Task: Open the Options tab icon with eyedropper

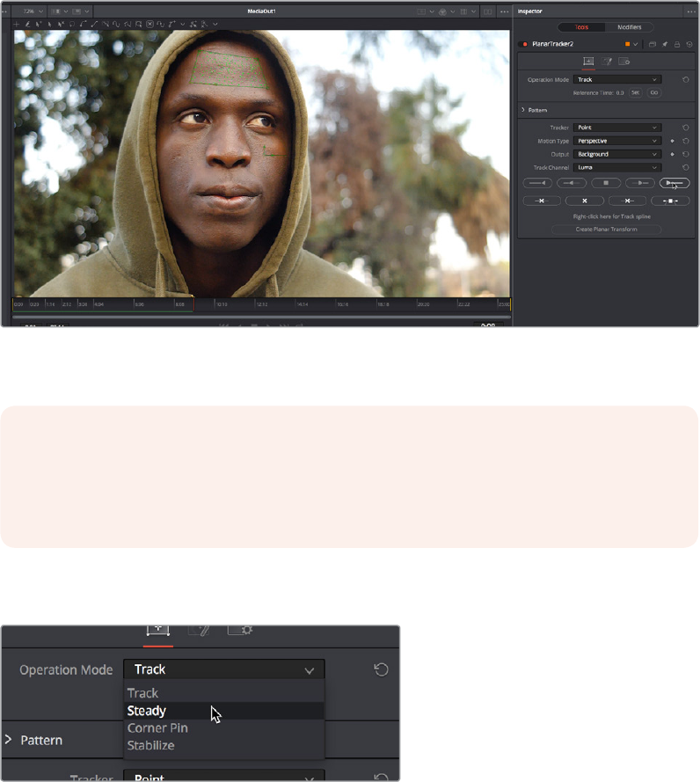Action: tap(606, 62)
